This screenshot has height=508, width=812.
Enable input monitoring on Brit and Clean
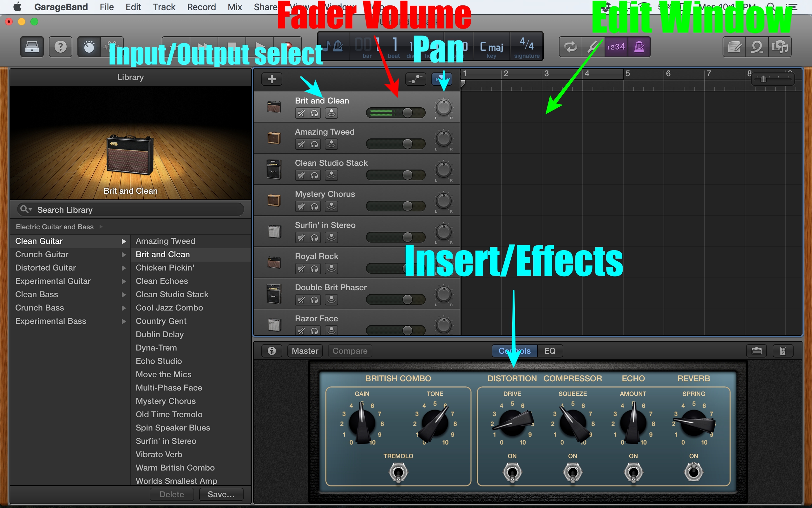[331, 113]
